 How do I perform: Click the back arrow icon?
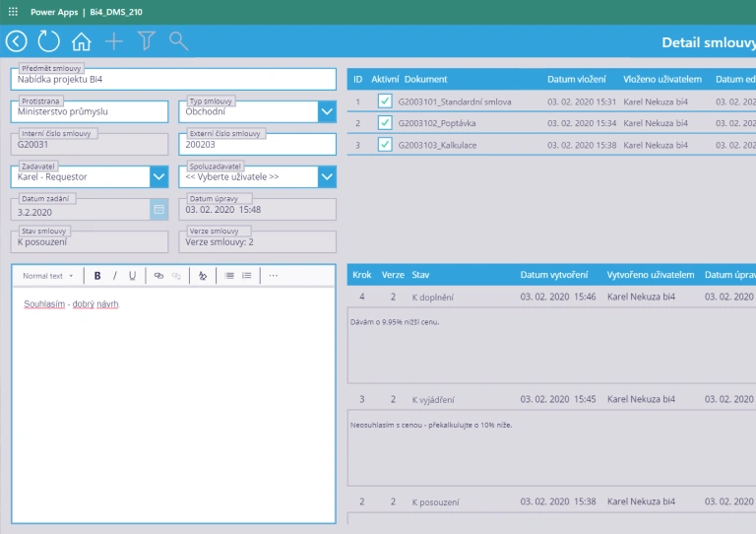tap(17, 40)
